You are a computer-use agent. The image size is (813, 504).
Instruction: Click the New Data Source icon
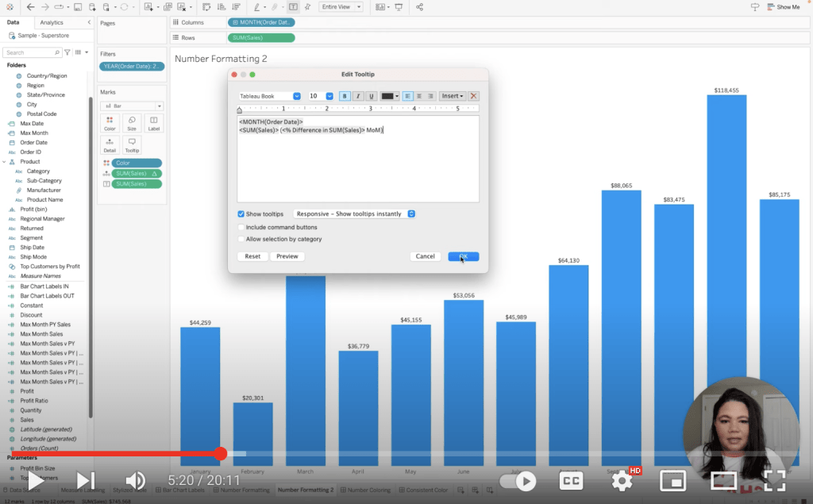click(x=92, y=7)
